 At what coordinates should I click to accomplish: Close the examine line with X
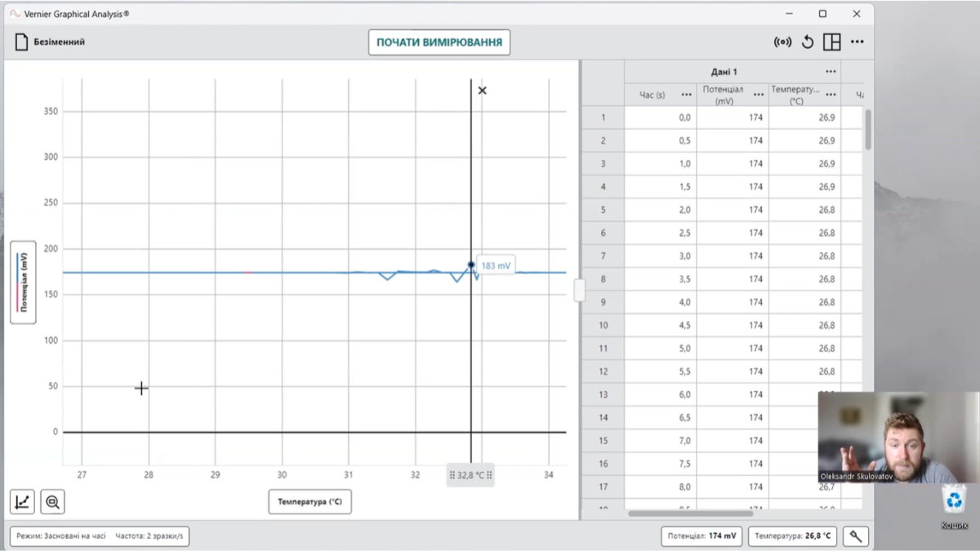[482, 91]
